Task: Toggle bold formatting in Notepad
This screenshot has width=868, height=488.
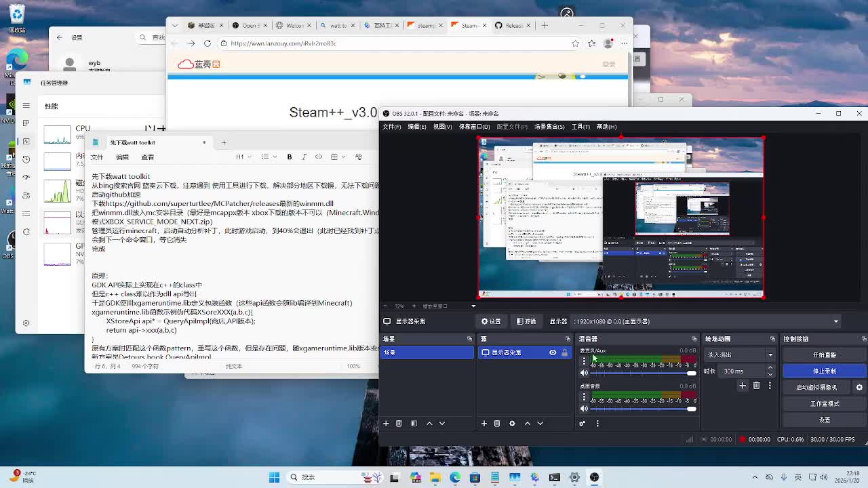Action: click(290, 157)
